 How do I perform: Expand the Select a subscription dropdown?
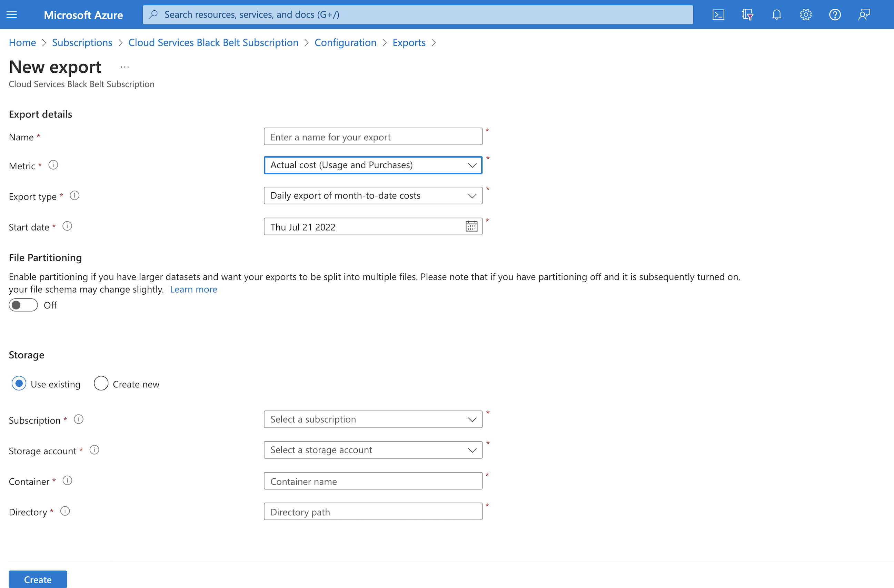372,419
